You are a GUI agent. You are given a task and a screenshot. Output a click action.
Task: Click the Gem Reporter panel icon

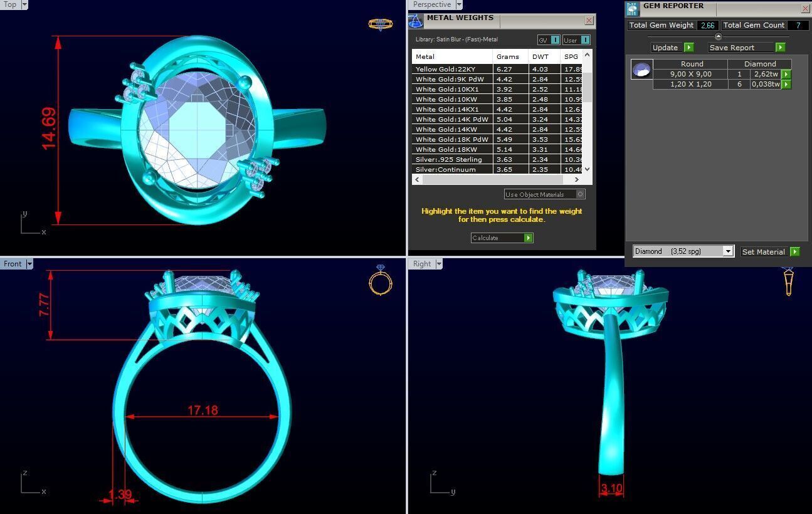[632, 8]
